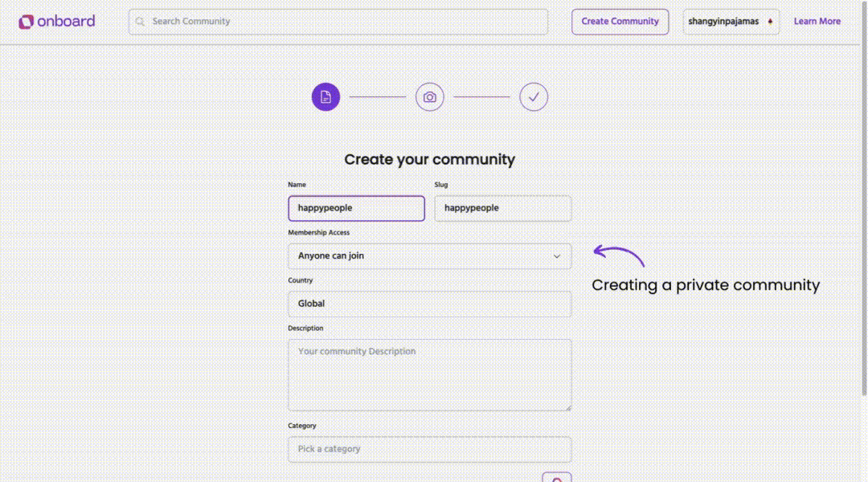Click into the community Description textarea

click(x=429, y=374)
